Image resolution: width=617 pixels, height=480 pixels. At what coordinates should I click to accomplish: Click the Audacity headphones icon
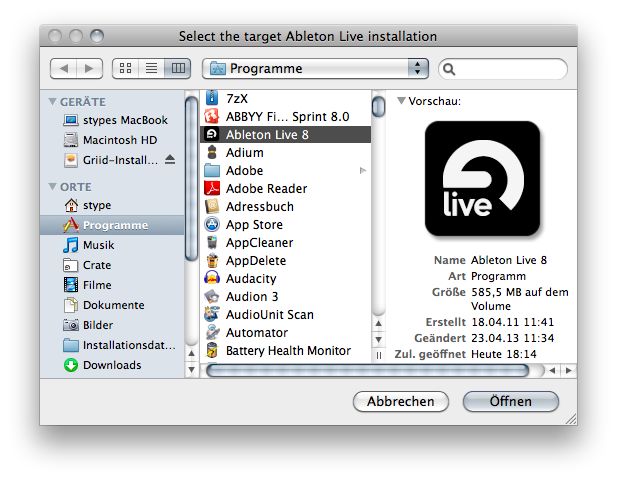(x=212, y=278)
